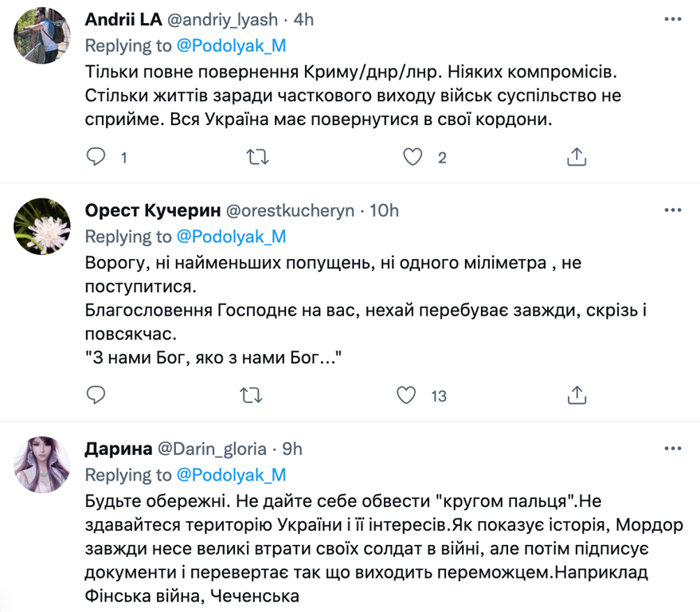Open Дарина's profile avatar

pos(42,465)
